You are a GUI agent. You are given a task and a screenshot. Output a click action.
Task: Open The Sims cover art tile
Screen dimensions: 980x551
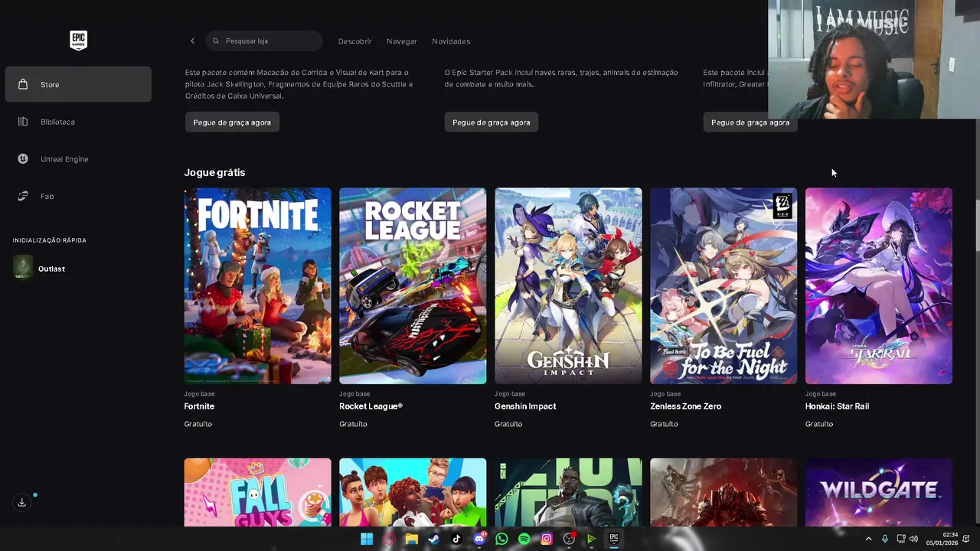[x=413, y=492]
